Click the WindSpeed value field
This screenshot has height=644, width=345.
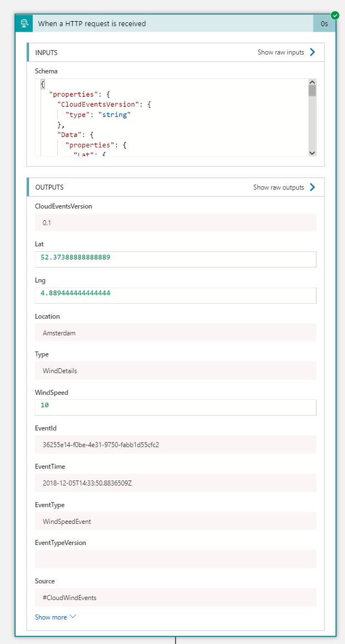tap(175, 407)
